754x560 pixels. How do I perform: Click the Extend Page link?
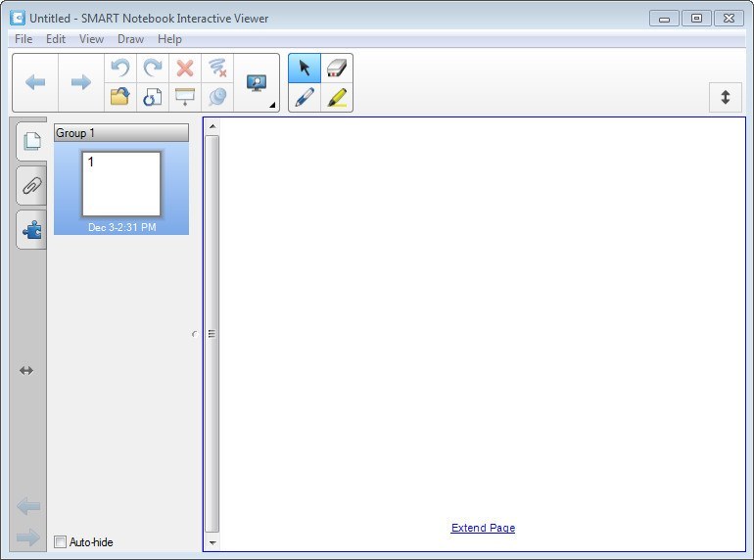coord(483,528)
